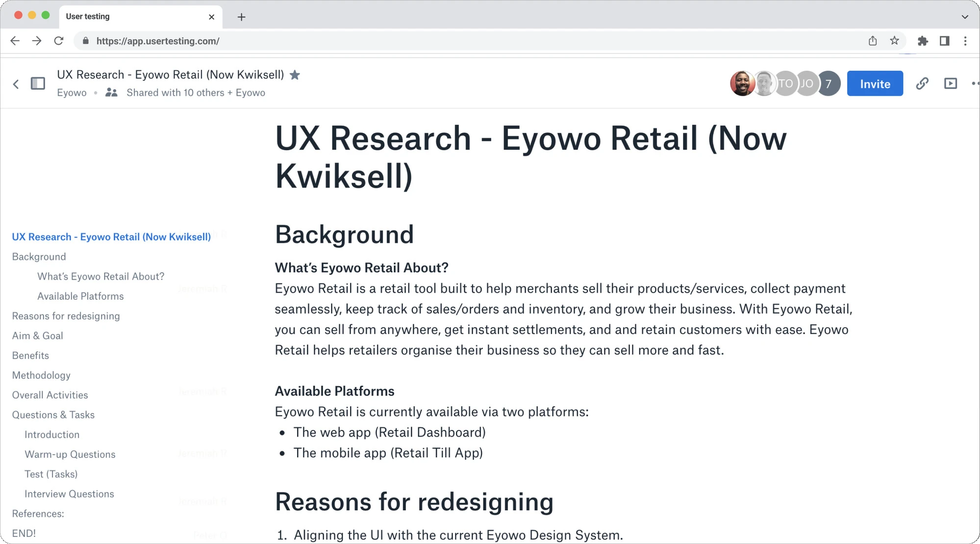
Task: Expand the tab search dropdown arrow
Action: (965, 17)
